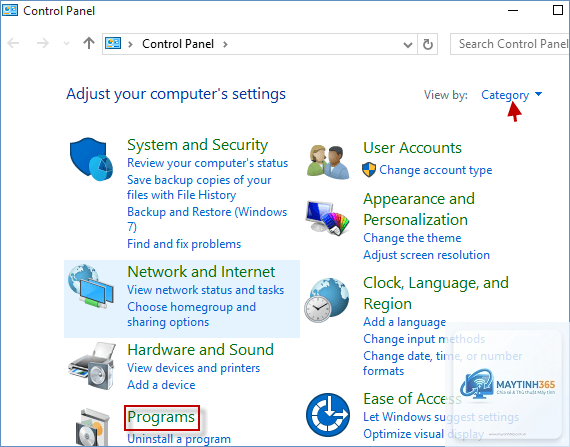Viewport: 570px width, 447px height.
Task: Expand the chevron after Control Panel breadcrumb
Action: [x=225, y=44]
